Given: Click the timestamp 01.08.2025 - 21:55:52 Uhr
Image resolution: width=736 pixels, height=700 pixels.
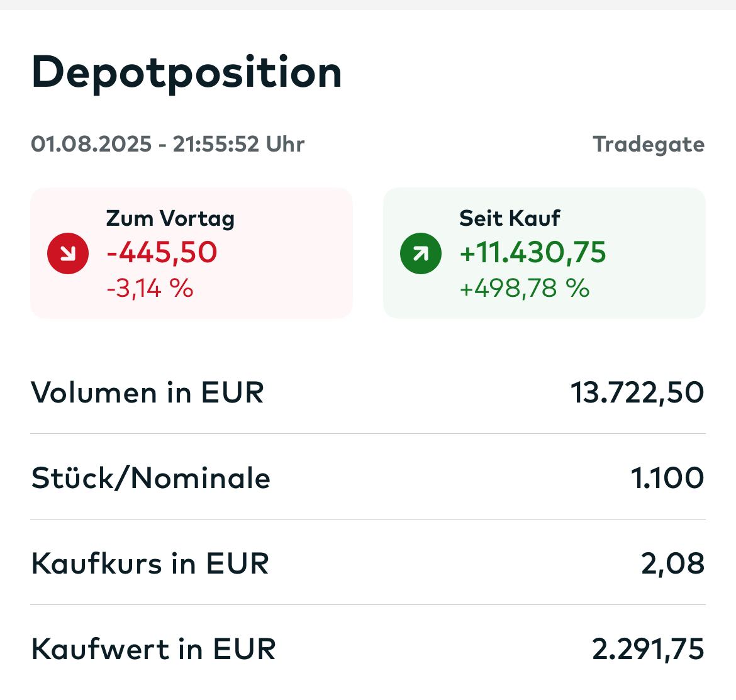Looking at the screenshot, I should tap(168, 144).
